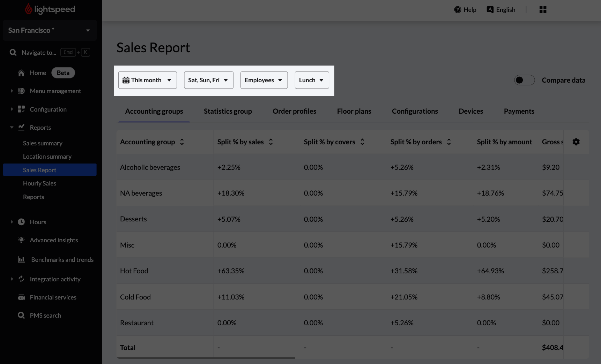Click the $74.75 gross sales value
Image resolution: width=601 pixels, height=364 pixels.
pyautogui.click(x=552, y=193)
